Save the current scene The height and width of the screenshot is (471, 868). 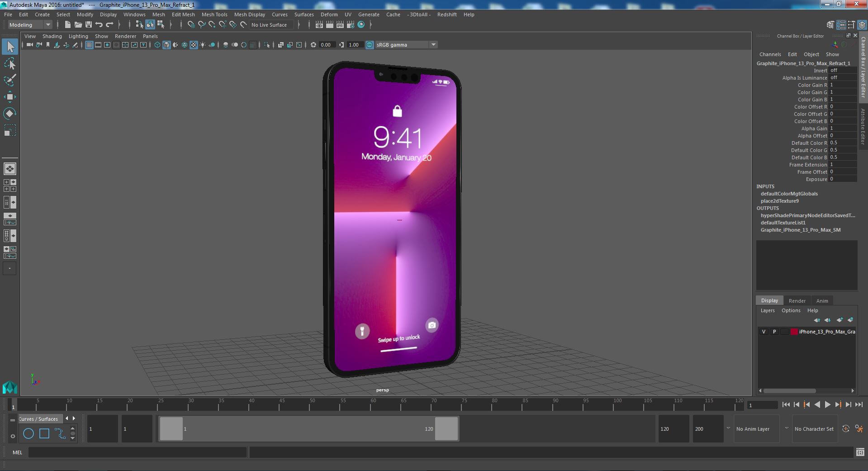(89, 25)
